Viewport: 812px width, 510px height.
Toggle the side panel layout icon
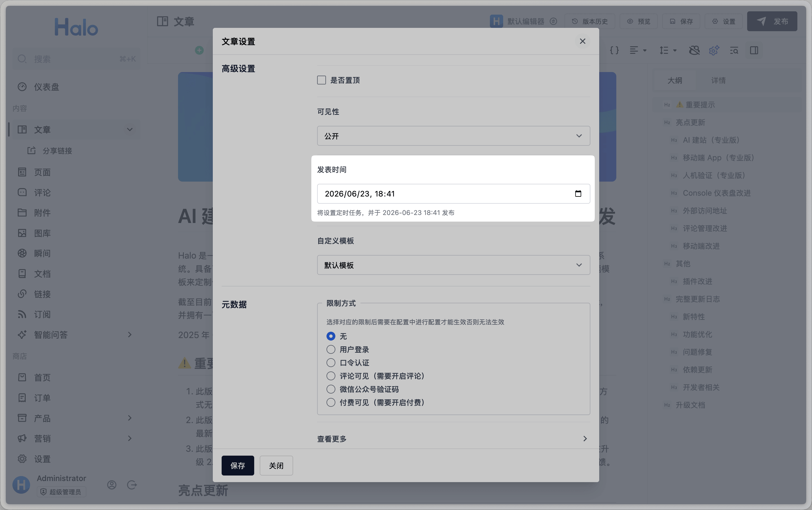tap(754, 50)
